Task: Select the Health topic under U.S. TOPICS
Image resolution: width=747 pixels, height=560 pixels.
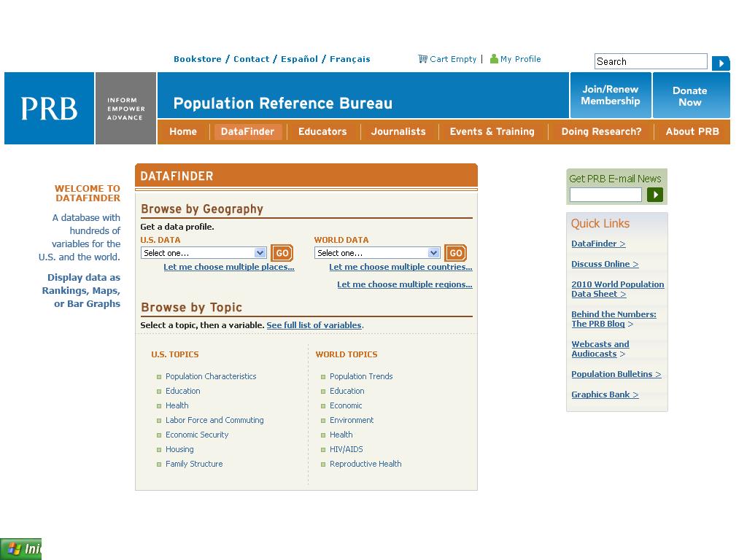Action: coord(177,405)
